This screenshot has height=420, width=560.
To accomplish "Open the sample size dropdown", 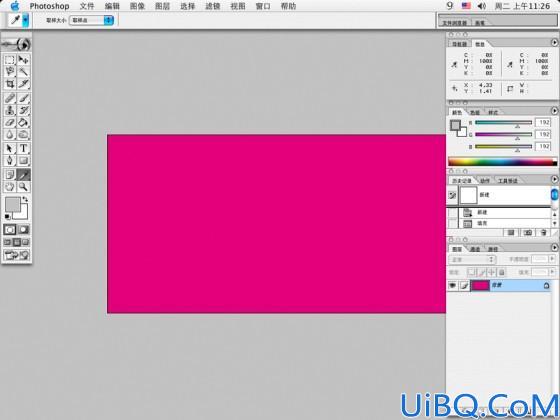I will pyautogui.click(x=91, y=20).
